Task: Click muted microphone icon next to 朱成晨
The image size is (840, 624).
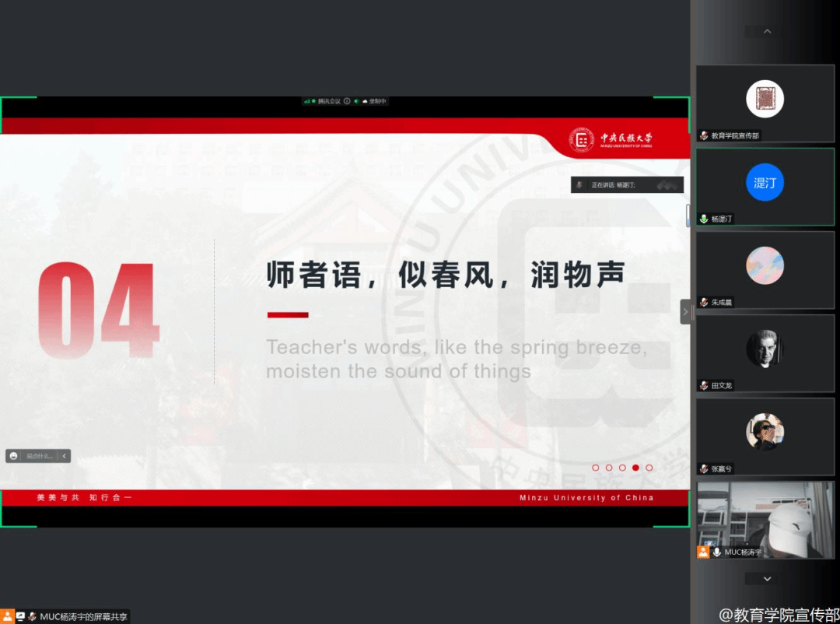Action: point(704,302)
